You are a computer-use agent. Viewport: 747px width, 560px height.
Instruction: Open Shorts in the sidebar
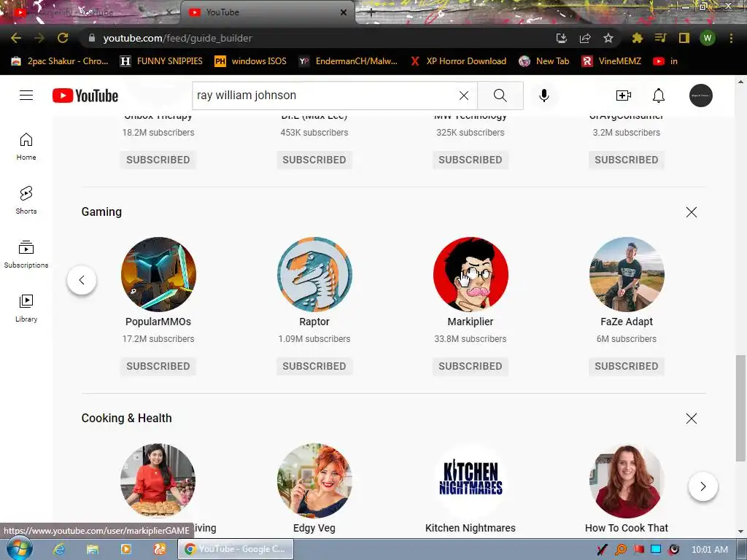(x=26, y=201)
